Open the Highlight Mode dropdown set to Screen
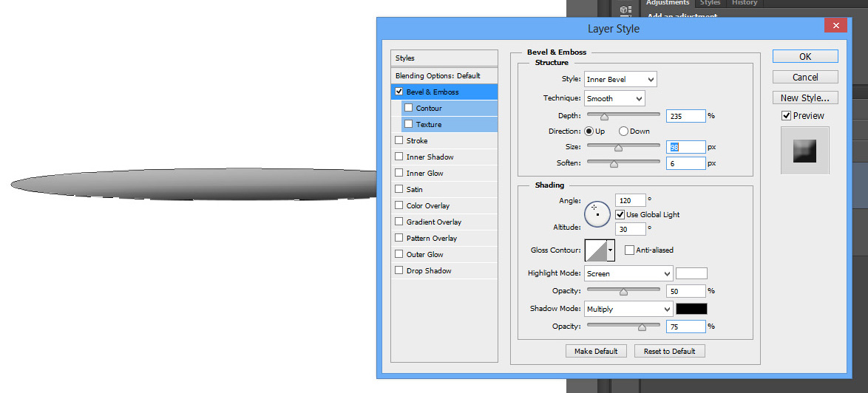 pos(628,273)
